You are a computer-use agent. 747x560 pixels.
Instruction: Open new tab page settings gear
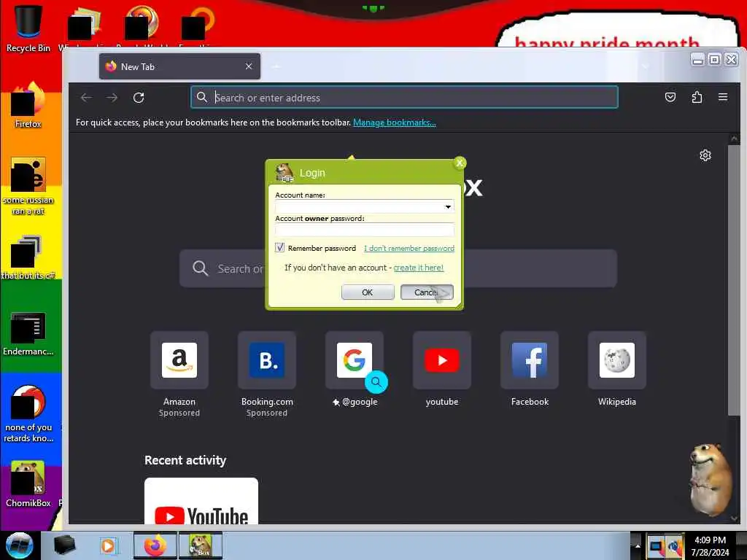(705, 155)
